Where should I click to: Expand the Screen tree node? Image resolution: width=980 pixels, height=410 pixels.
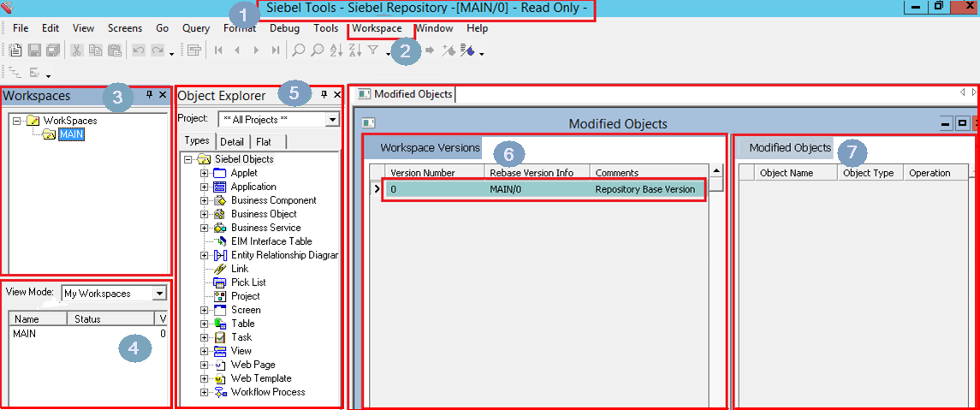click(x=204, y=310)
